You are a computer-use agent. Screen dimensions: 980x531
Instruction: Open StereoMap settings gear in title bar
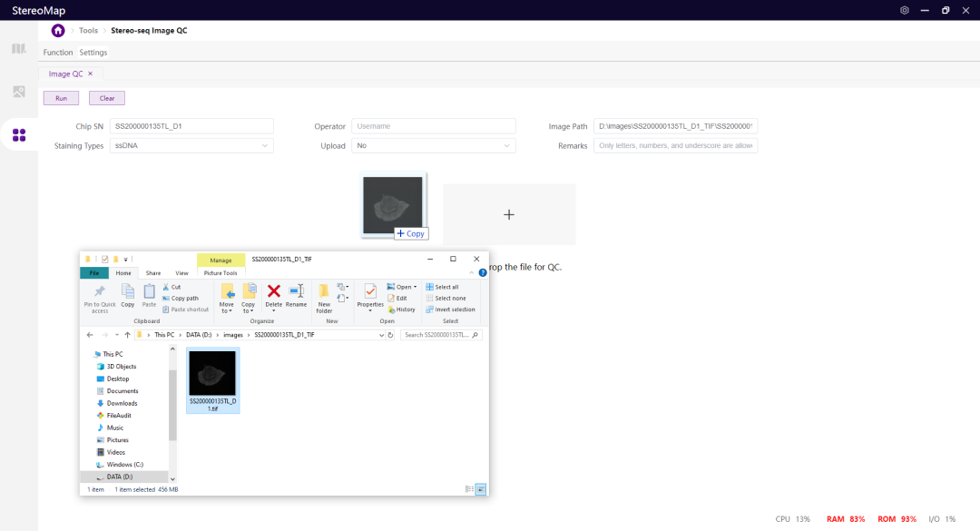(904, 10)
